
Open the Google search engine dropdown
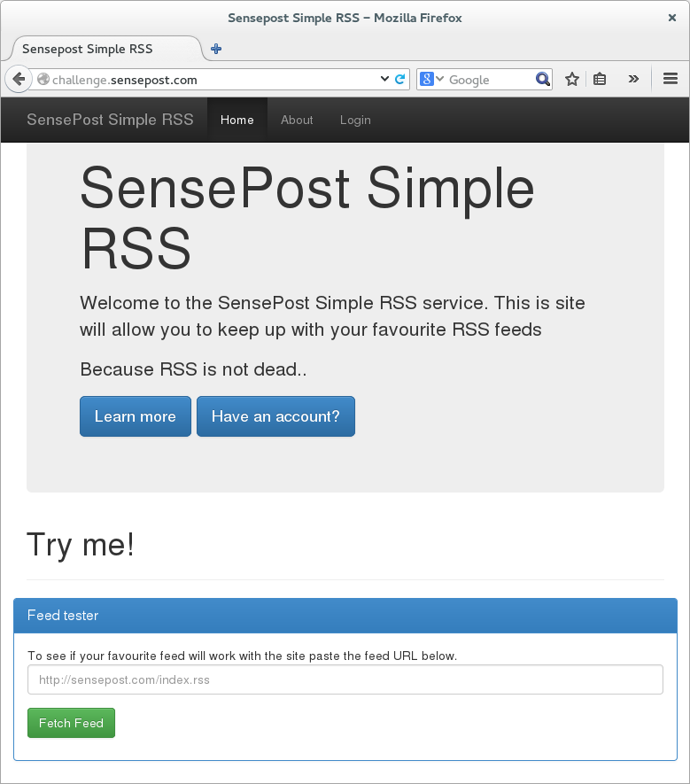coord(431,80)
